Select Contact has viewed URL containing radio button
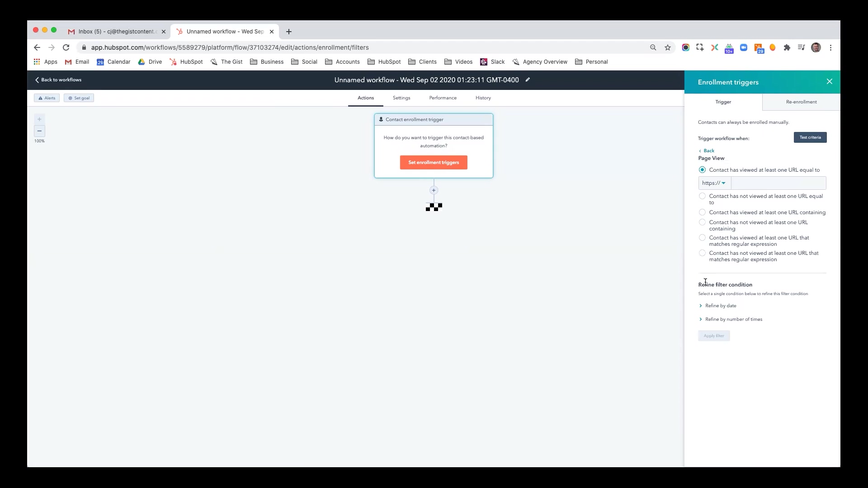 pyautogui.click(x=702, y=212)
